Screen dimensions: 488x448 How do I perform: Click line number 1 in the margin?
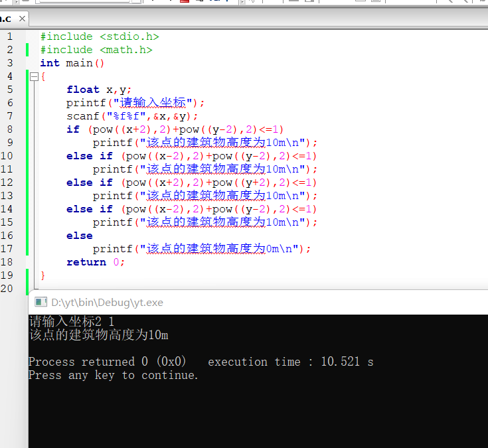click(10, 37)
